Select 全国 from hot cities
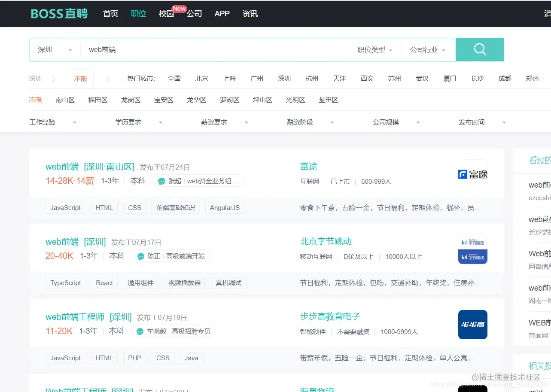Viewport: 551px width, 392px height. [x=174, y=78]
